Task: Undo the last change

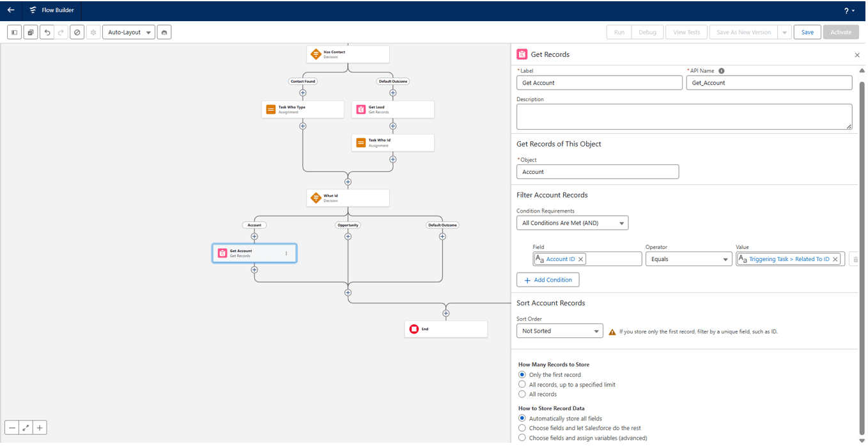Action: [x=47, y=33]
